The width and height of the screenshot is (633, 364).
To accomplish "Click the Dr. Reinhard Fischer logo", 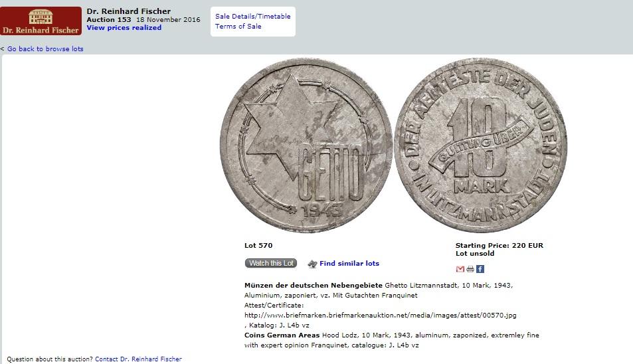I will tap(41, 21).
